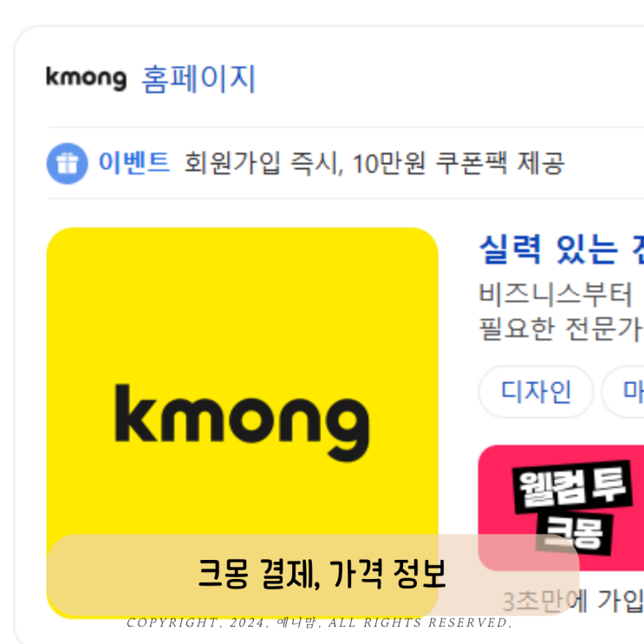Image resolution: width=644 pixels, height=644 pixels.
Task: Click the blue gift box event icon
Action: [x=67, y=164]
